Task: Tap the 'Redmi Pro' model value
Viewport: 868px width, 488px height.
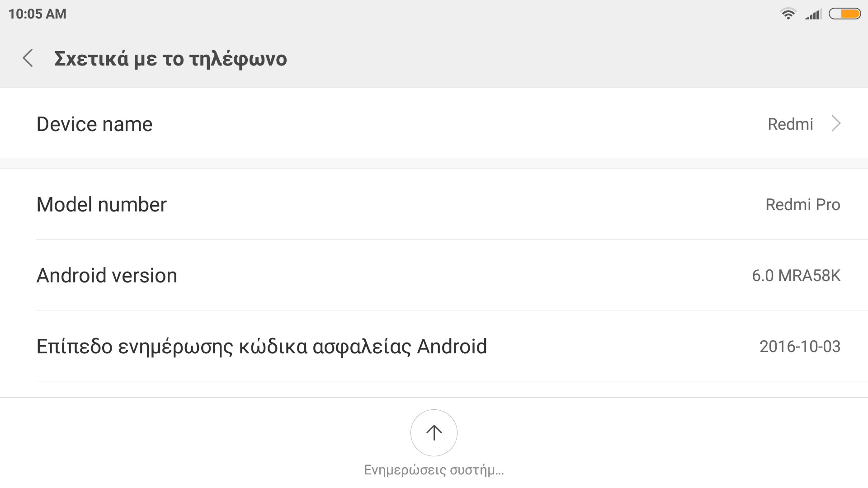Action: [802, 205]
